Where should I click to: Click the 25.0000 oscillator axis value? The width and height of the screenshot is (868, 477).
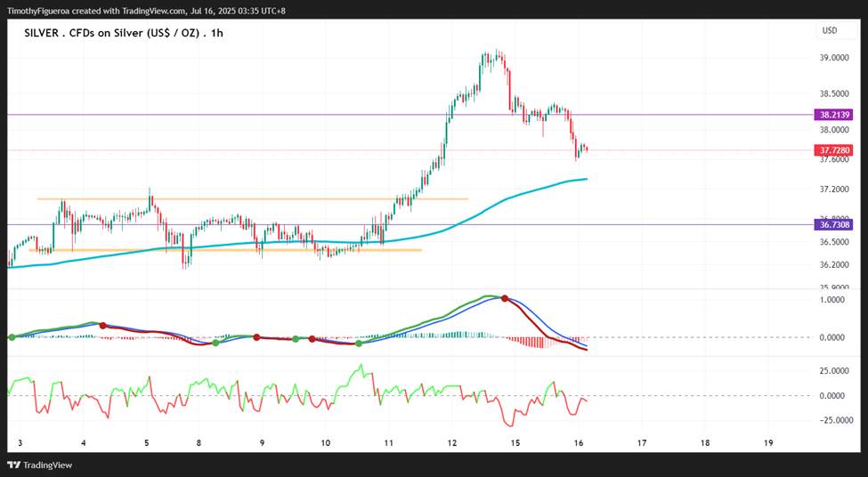[832, 371]
